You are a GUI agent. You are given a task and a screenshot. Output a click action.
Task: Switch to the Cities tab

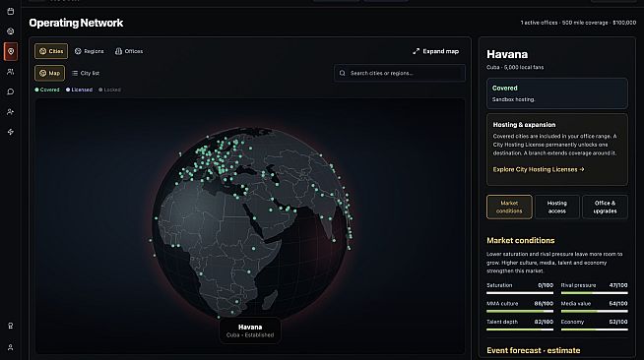coord(51,51)
